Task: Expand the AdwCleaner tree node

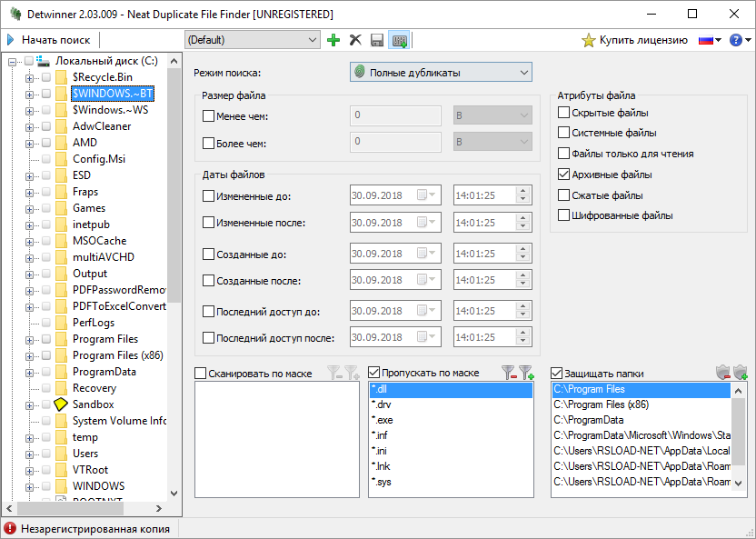Action: 29,127
